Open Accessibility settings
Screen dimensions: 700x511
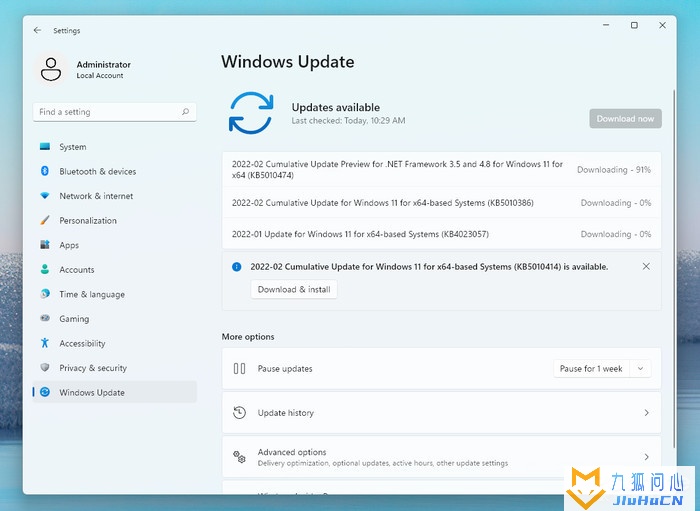coord(115,343)
